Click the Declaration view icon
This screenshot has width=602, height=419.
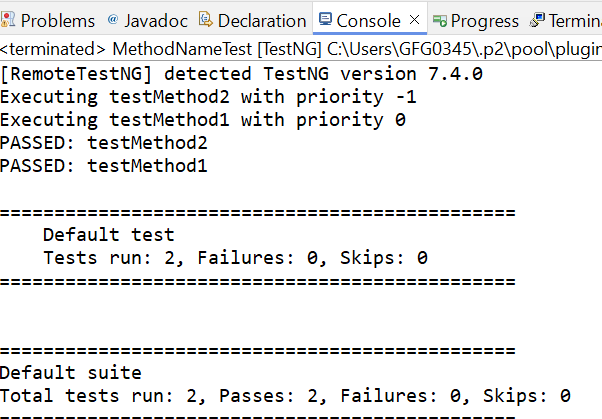tap(206, 20)
